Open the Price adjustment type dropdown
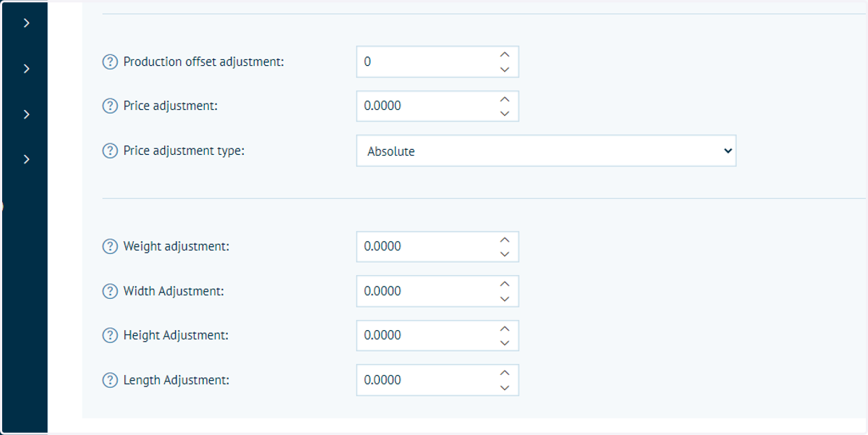The image size is (868, 435). click(546, 151)
